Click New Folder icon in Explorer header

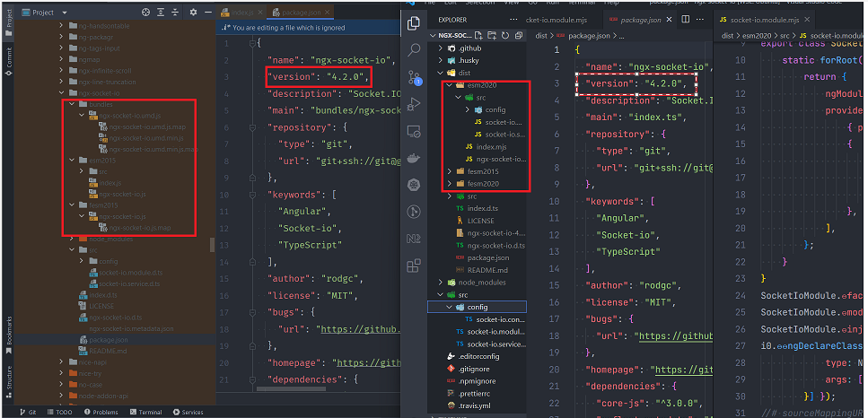coord(492,35)
